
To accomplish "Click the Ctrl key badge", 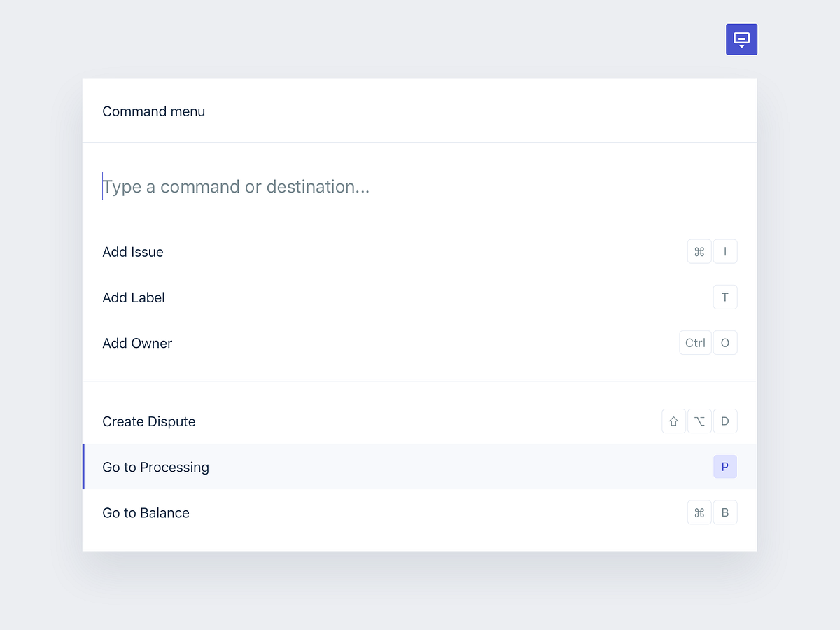I will (x=695, y=343).
